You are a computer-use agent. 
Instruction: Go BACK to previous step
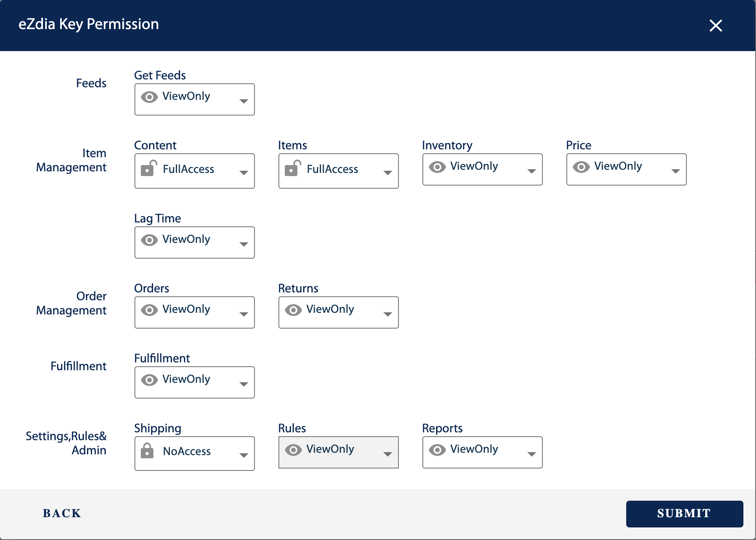click(x=62, y=513)
